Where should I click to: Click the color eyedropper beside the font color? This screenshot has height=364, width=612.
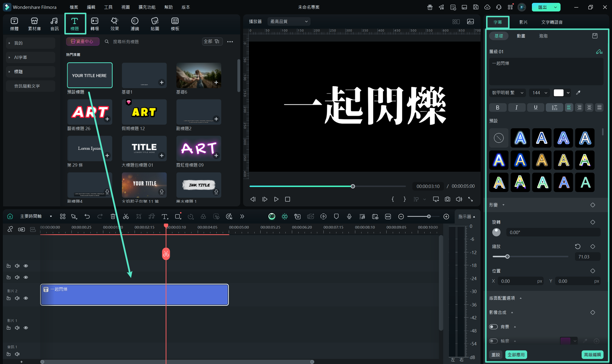578,93
